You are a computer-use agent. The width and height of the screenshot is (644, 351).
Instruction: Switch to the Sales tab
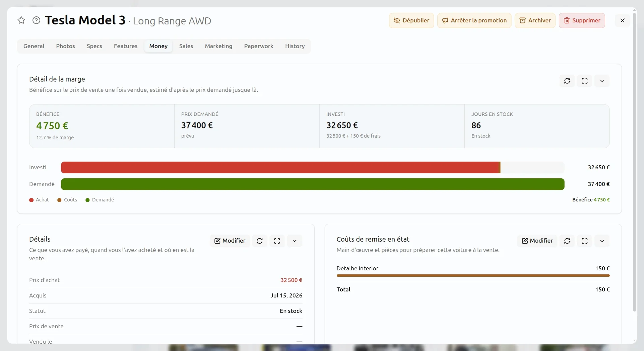tap(186, 46)
